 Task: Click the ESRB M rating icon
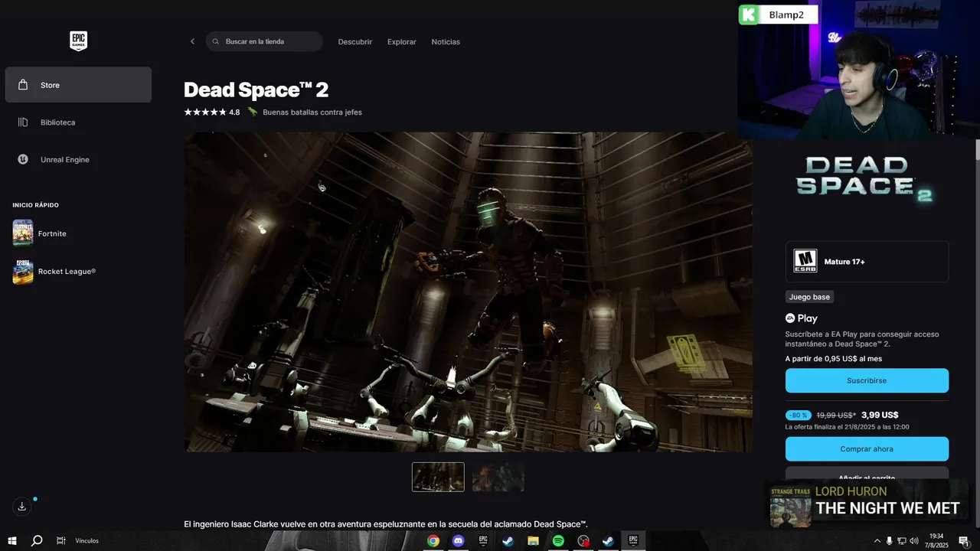click(x=805, y=262)
